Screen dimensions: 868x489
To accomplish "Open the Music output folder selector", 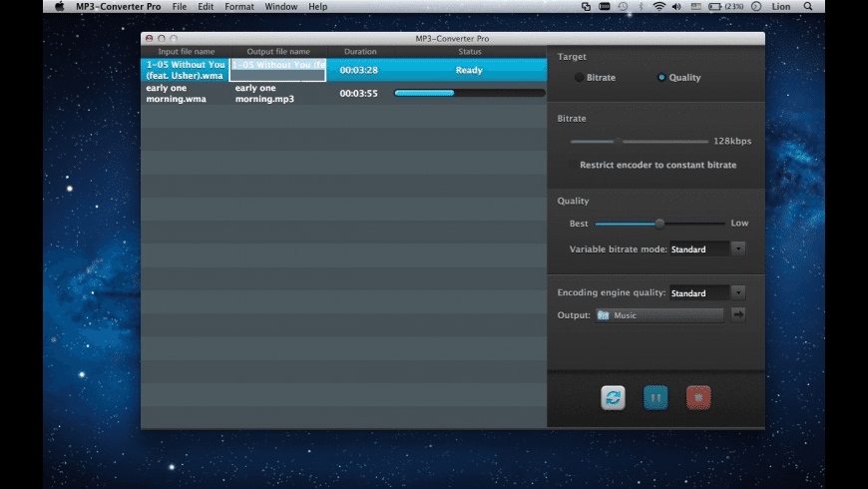I will point(659,315).
